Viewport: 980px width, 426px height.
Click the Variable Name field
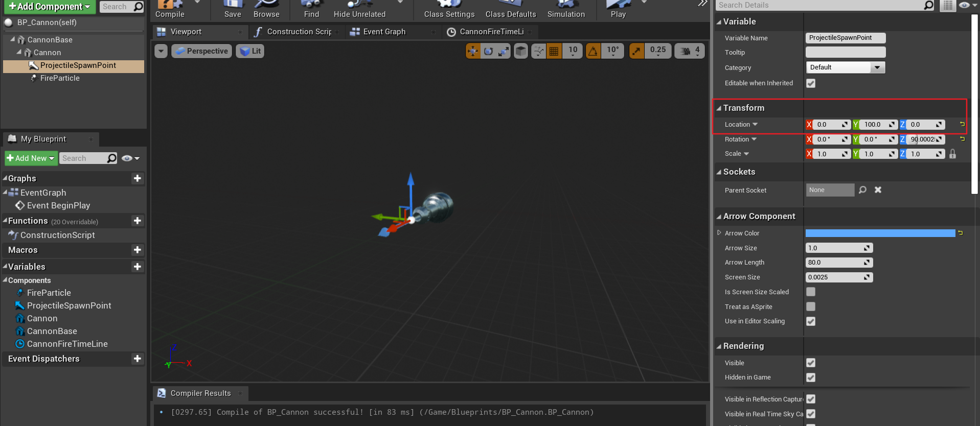845,38
